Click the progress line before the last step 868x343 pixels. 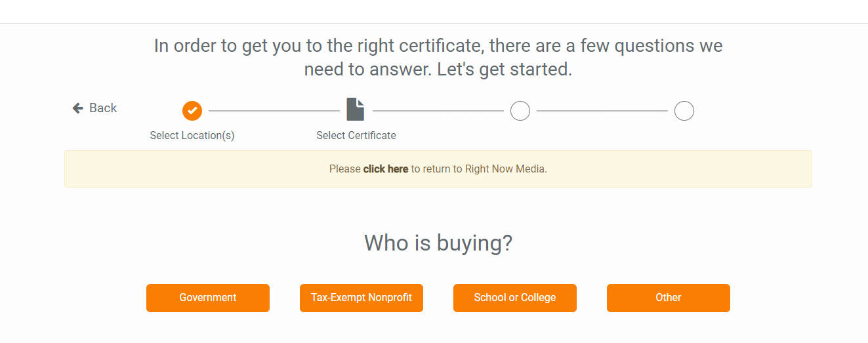602,111
